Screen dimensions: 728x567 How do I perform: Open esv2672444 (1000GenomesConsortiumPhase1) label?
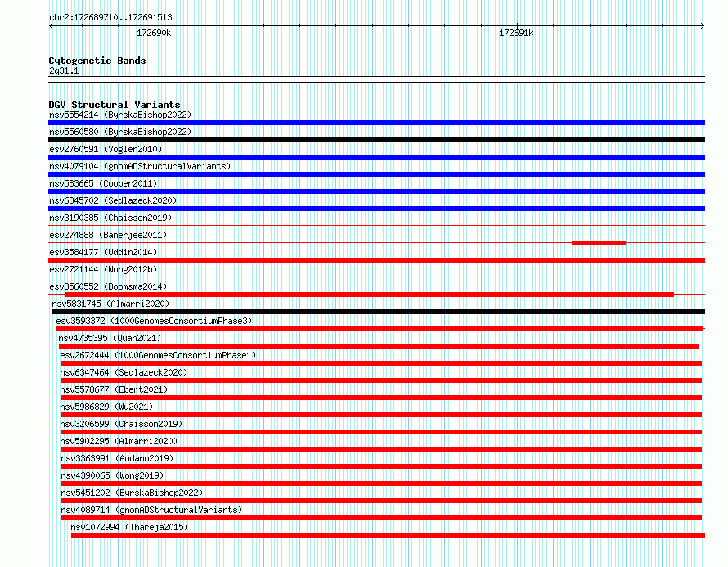[x=158, y=355]
